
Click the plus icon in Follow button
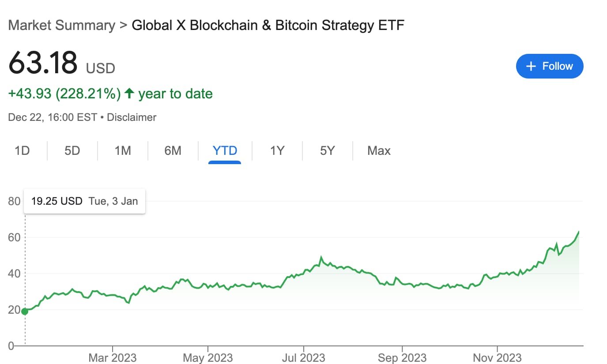tap(532, 66)
